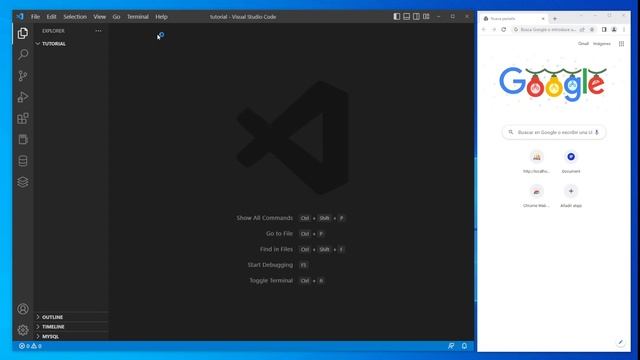
Task: Click the Google search box
Action: [x=554, y=132]
